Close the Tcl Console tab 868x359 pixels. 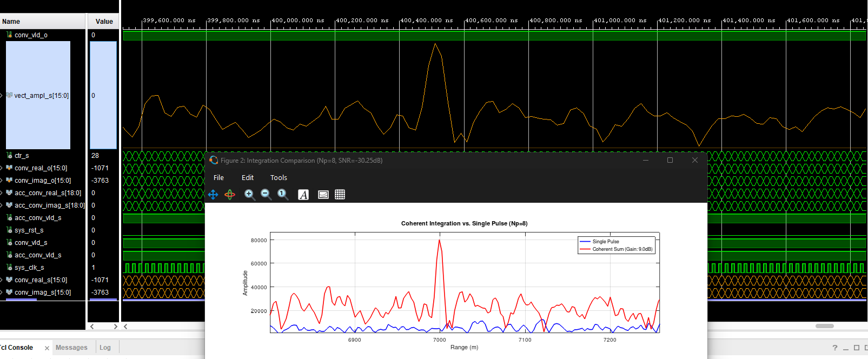coord(47,348)
